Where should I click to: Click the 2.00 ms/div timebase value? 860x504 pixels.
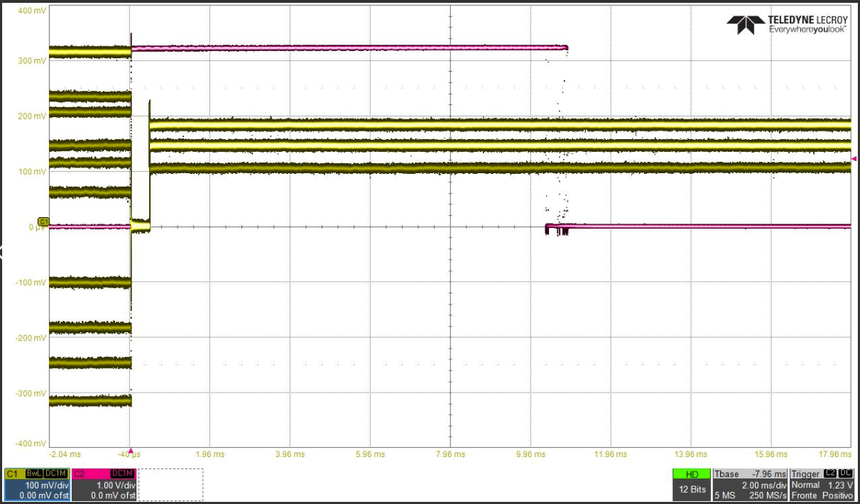point(763,485)
